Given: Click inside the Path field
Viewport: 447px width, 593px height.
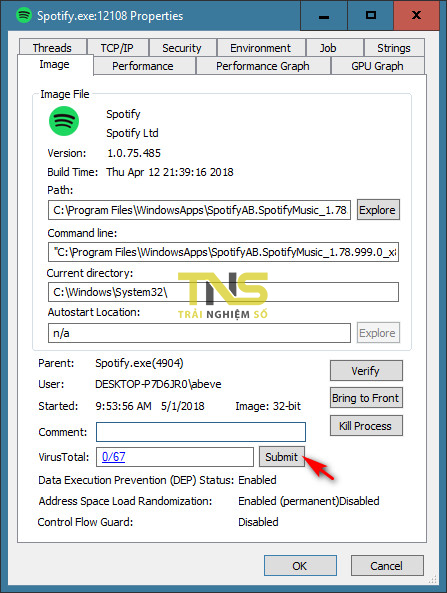Looking at the screenshot, I should click(199, 210).
